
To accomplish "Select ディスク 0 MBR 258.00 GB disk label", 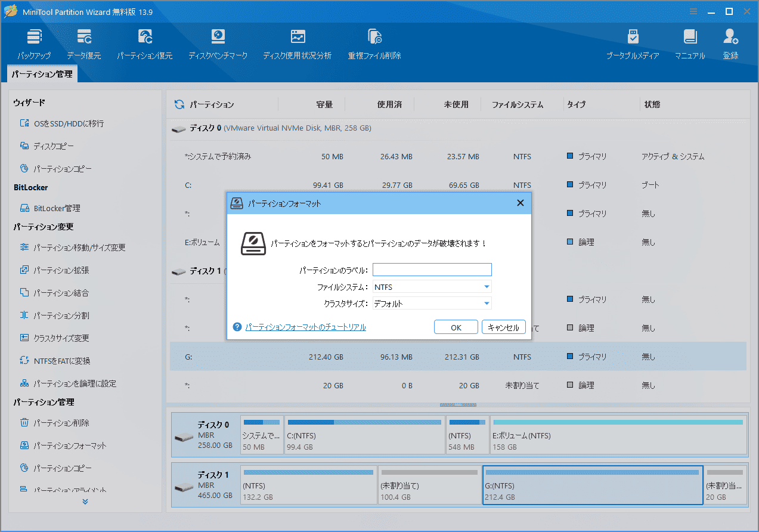I will [206, 435].
